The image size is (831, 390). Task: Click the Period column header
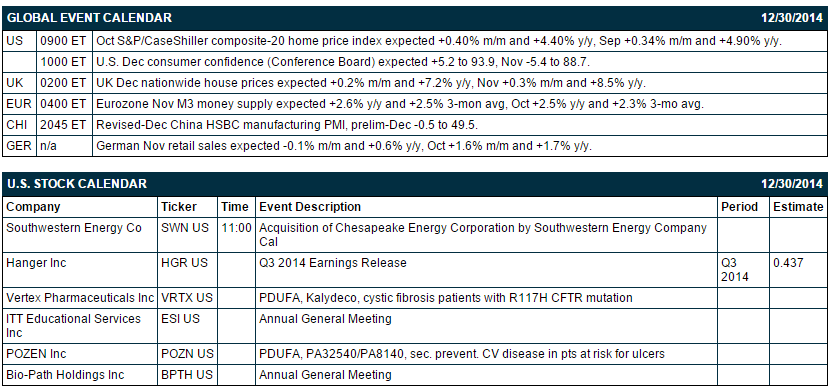739,207
